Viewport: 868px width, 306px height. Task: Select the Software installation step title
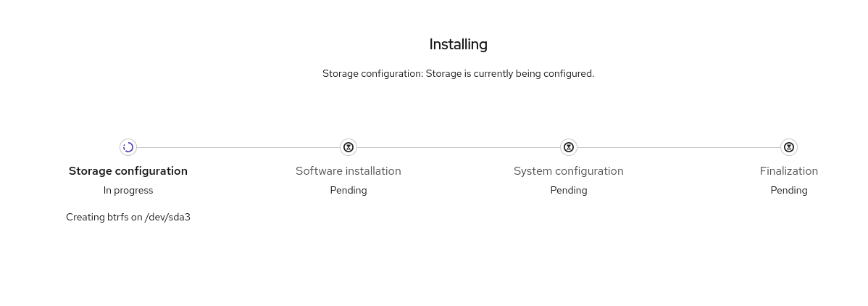click(x=349, y=171)
